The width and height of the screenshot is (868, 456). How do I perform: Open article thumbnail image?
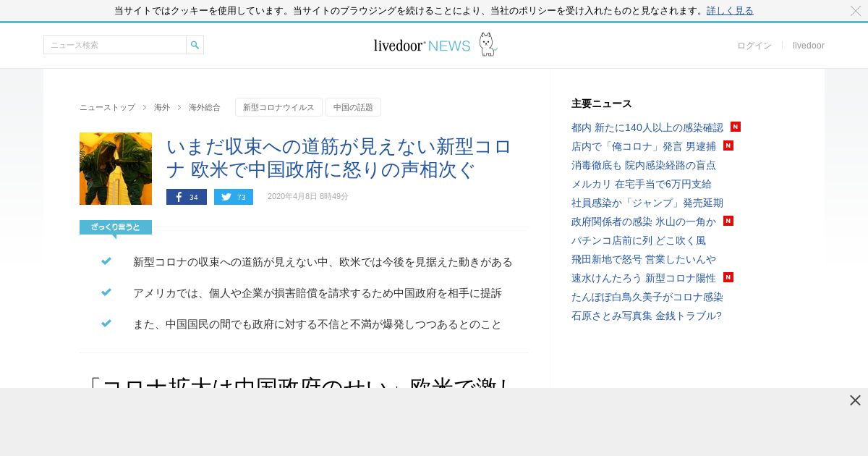click(x=116, y=169)
